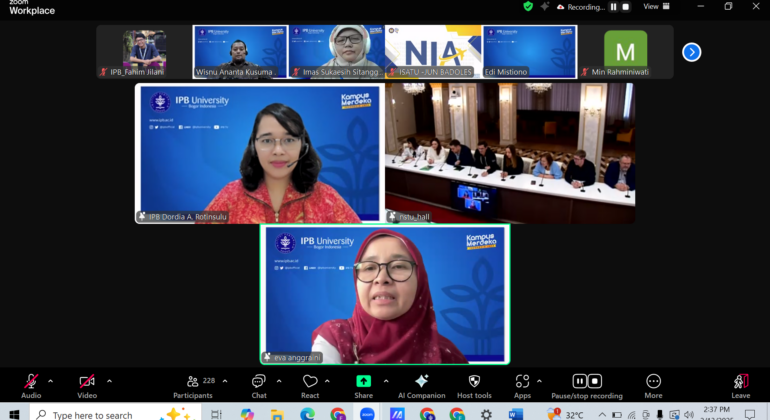Image resolution: width=770 pixels, height=420 pixels.
Task: Click the More options ellipsis
Action: [x=653, y=382]
